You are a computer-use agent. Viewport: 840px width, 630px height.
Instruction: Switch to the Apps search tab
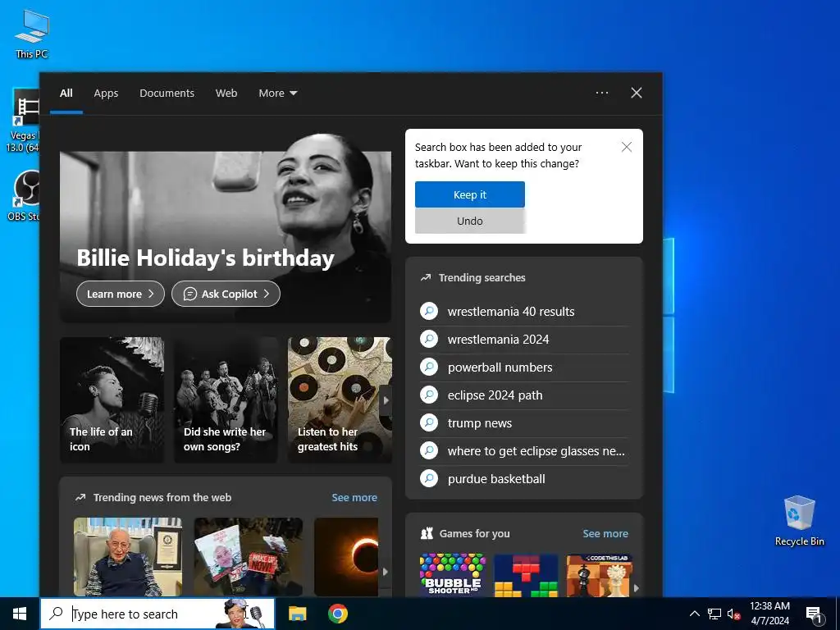point(106,94)
